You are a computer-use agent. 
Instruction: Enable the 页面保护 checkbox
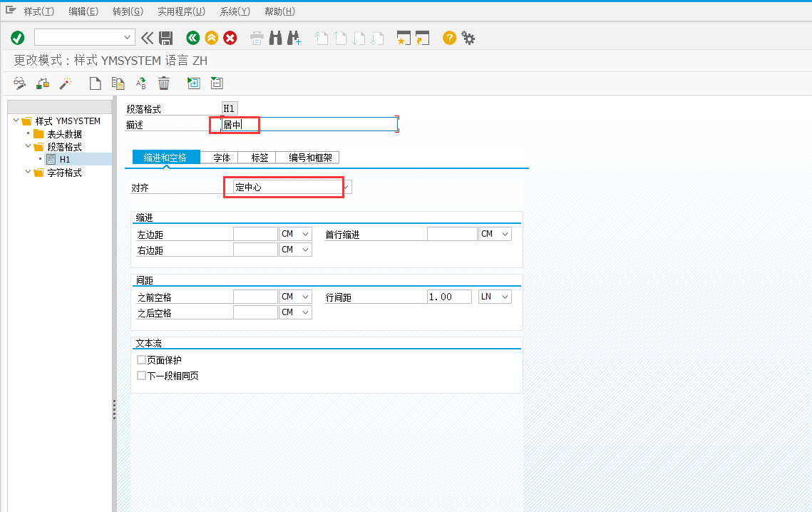point(141,359)
